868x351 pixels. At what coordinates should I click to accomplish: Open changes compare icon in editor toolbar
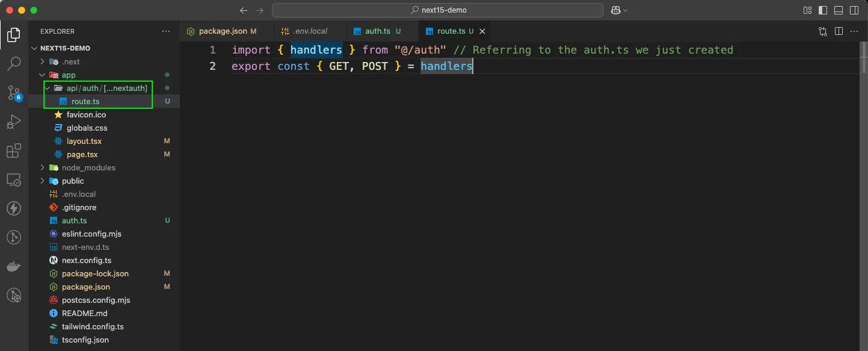coord(823,31)
